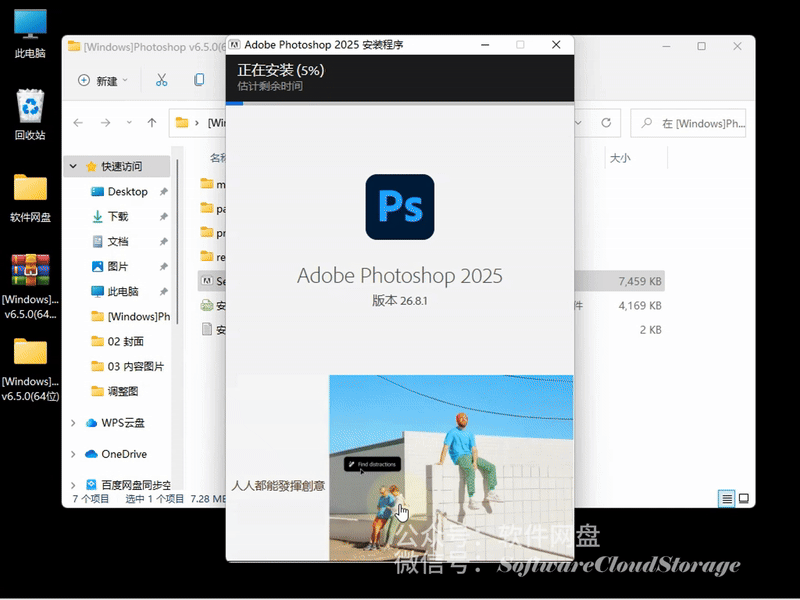Click the Copy icon in Explorer toolbar
The width and height of the screenshot is (800, 600).
pyautogui.click(x=199, y=80)
